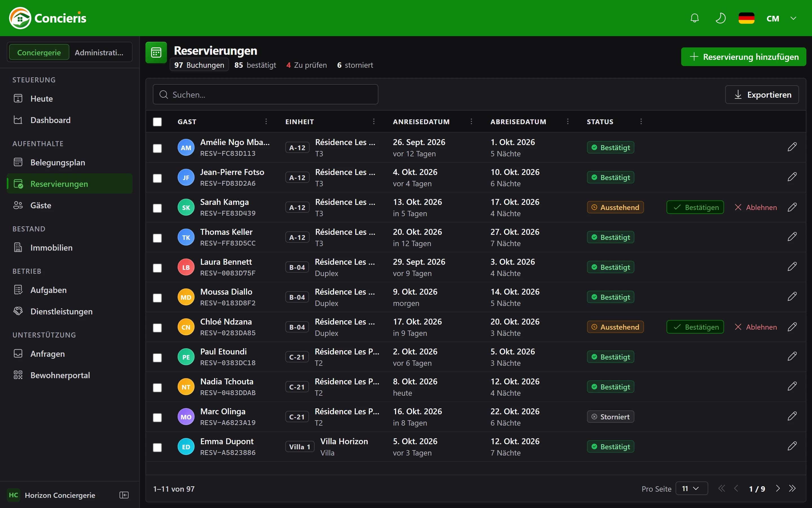812x508 pixels.
Task: Edit Amélie Ngo Mba reservation pencil
Action: click(792, 147)
